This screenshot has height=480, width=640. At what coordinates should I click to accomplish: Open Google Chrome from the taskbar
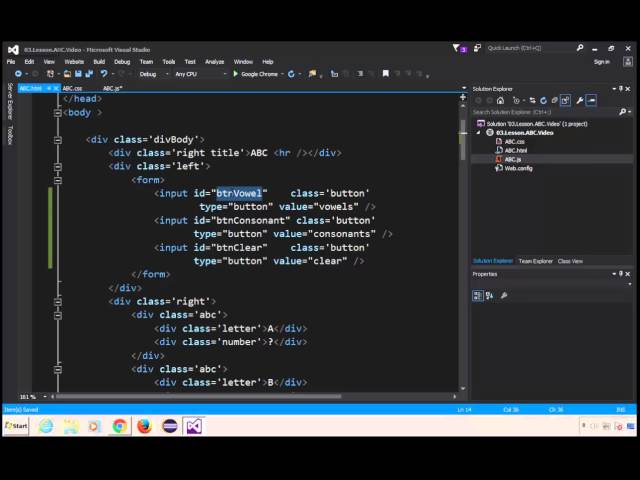click(119, 426)
